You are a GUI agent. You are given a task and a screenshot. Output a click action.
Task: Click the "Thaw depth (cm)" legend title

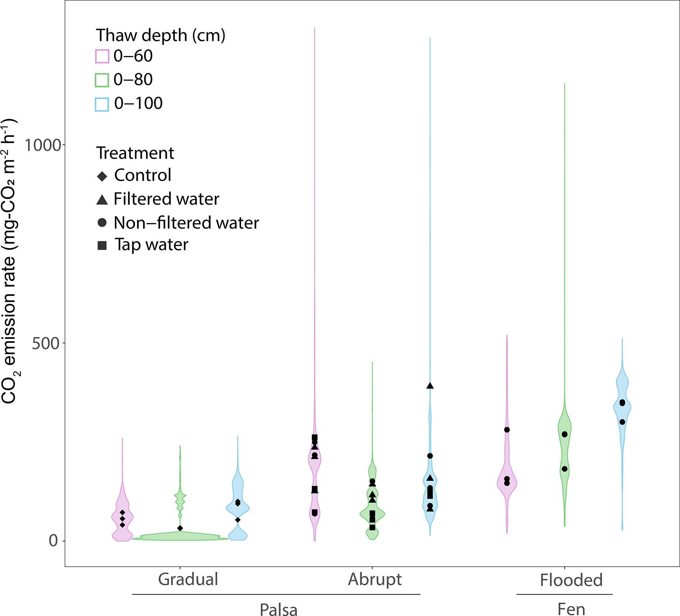161,35
